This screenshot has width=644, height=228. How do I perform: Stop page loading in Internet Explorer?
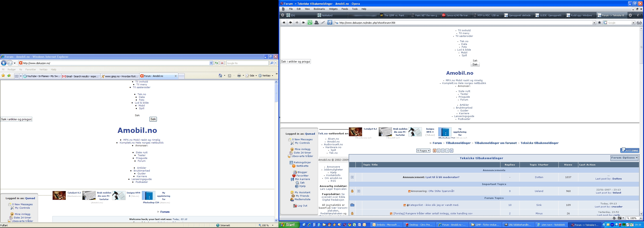(222, 63)
